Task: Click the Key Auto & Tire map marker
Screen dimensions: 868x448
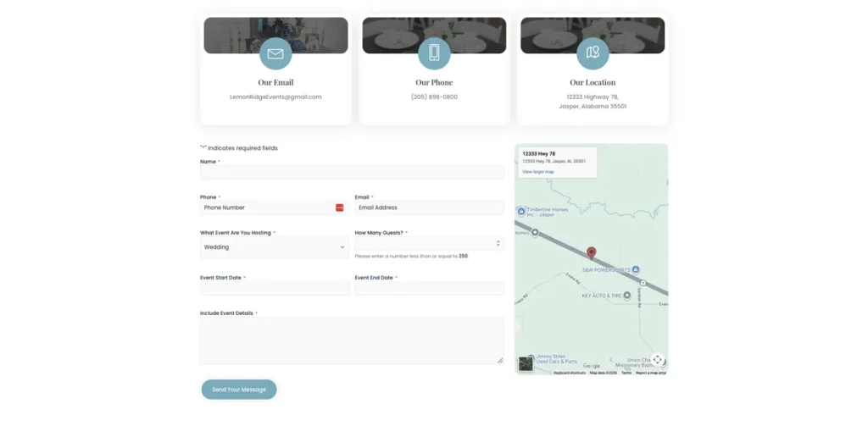Action: pos(626,296)
